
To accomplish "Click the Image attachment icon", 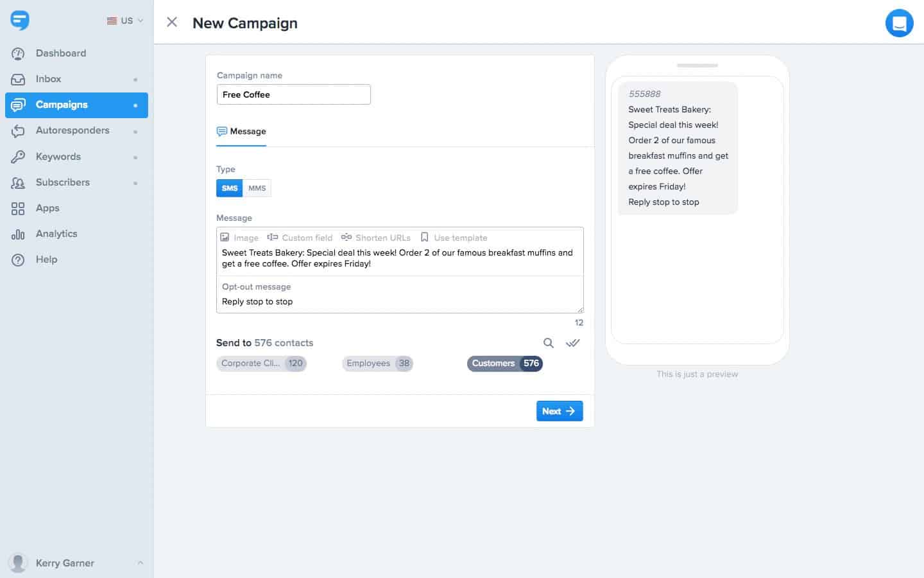I will (239, 238).
